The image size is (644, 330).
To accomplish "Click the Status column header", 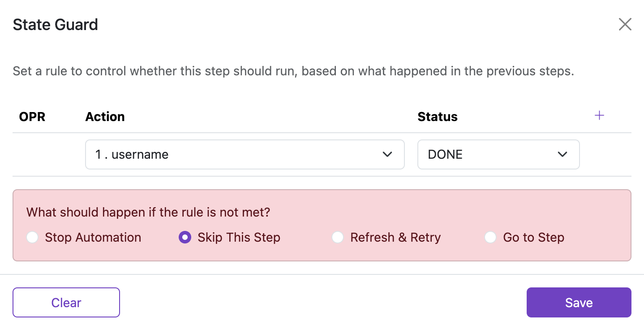I will (x=437, y=117).
